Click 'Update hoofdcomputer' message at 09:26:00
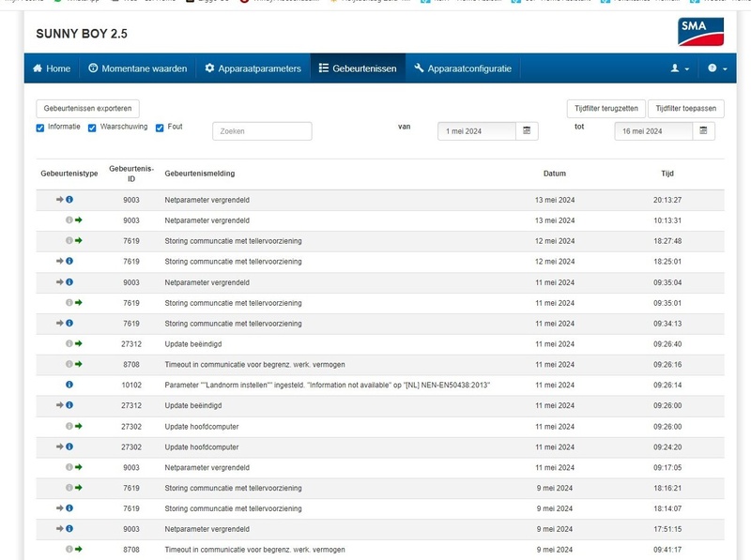751x560 pixels. (202, 427)
